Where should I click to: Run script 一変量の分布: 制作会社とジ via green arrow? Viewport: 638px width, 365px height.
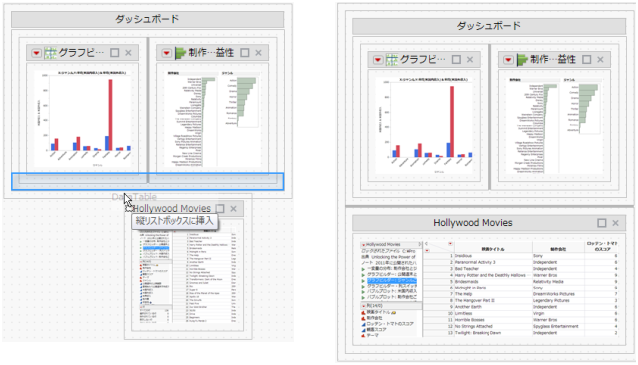pos(363,269)
